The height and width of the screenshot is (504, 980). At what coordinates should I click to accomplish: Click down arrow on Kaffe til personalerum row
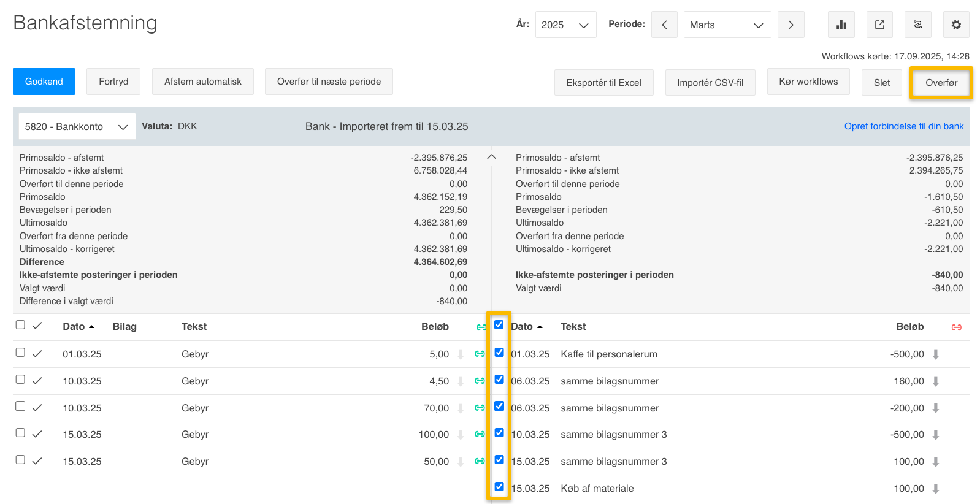(x=936, y=354)
